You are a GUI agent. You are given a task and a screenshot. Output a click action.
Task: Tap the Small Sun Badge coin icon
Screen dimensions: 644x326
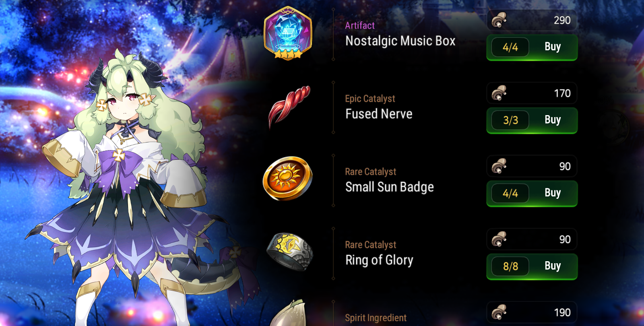pyautogui.click(x=287, y=179)
